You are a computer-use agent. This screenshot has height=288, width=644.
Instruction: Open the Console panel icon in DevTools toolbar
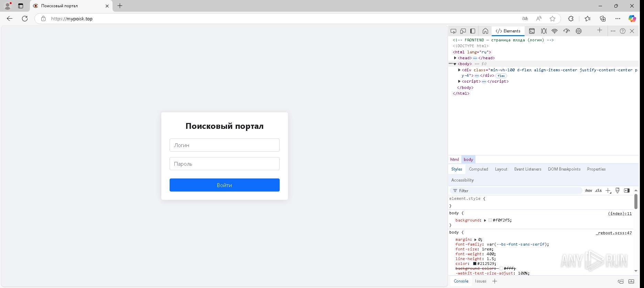point(532,31)
